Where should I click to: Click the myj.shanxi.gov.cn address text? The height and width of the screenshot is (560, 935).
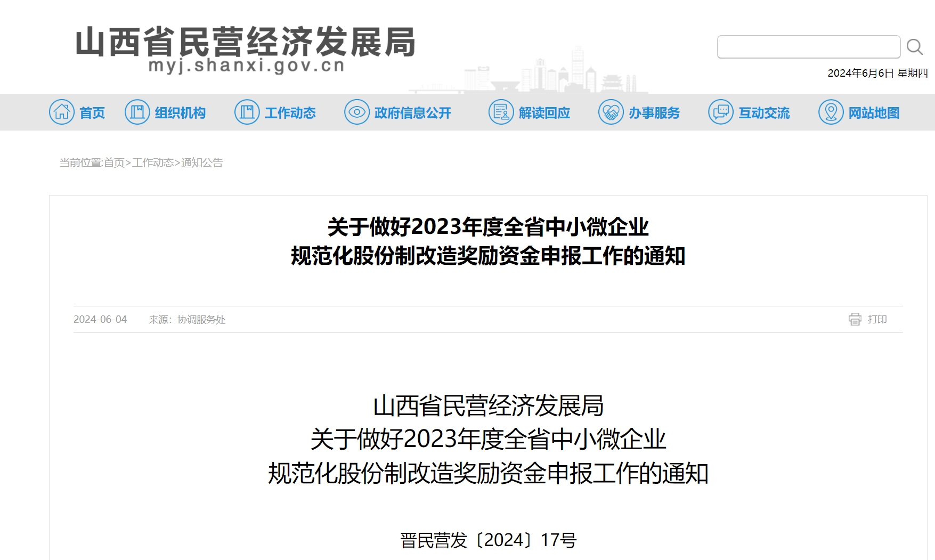[247, 66]
